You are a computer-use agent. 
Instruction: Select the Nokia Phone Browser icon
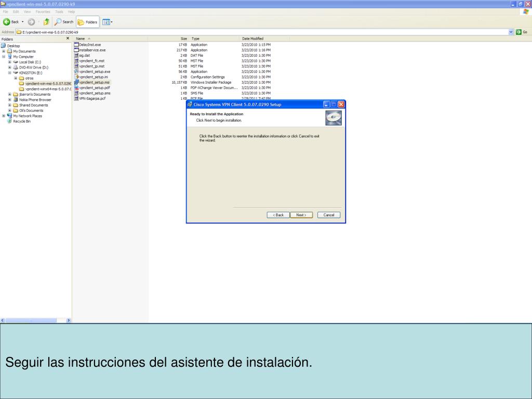point(16,100)
